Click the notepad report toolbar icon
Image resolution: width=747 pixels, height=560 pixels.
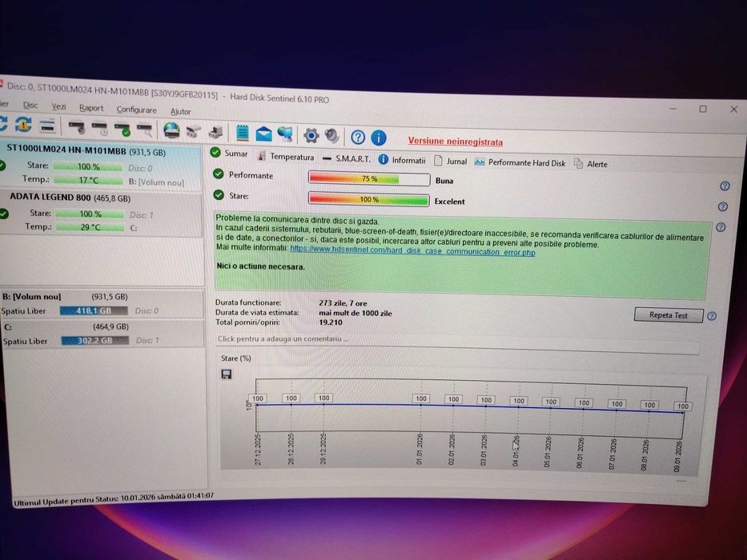point(243,134)
